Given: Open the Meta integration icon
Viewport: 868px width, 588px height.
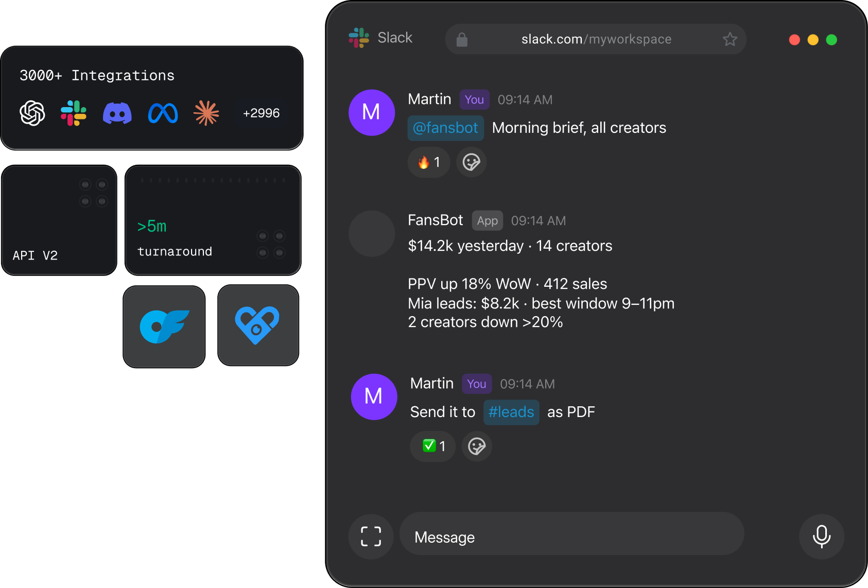Looking at the screenshot, I should (x=163, y=113).
